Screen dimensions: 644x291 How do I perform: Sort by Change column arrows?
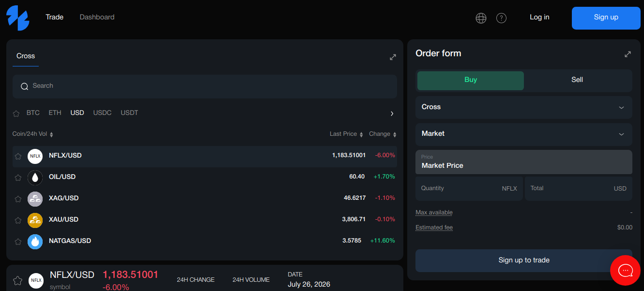[x=395, y=134]
